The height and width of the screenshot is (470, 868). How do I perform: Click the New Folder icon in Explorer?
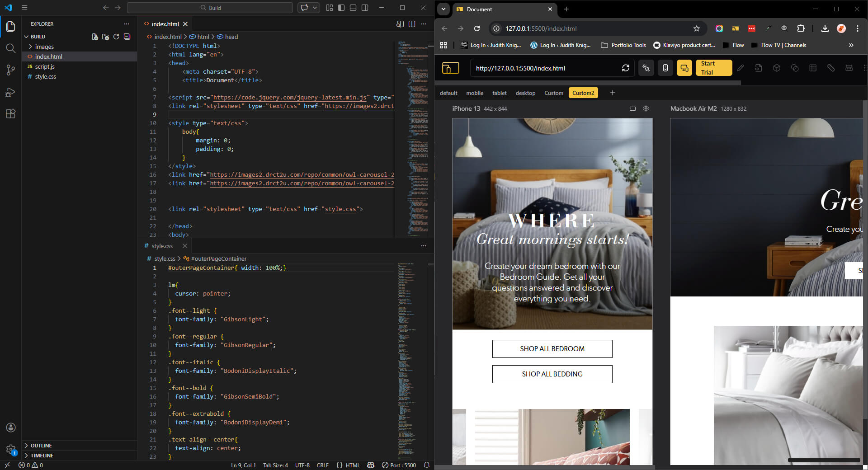105,37
